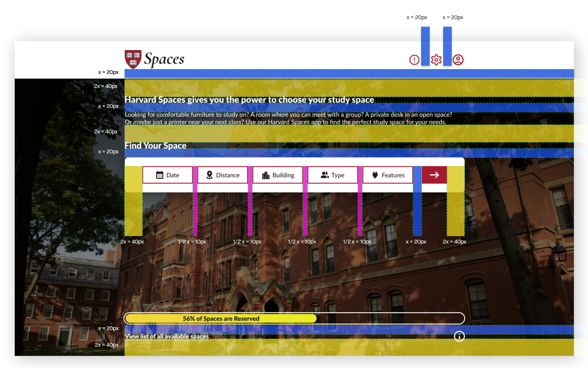The width and height of the screenshot is (588, 368).
Task: Click the 'Harvard Spaces gives you the power' headline
Action: [x=249, y=100]
